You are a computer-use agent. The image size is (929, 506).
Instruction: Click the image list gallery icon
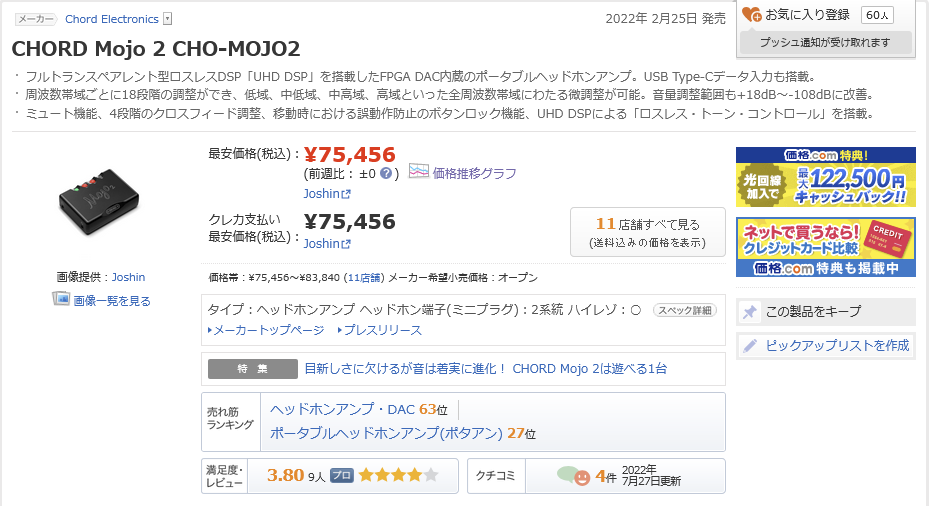pyautogui.click(x=61, y=299)
